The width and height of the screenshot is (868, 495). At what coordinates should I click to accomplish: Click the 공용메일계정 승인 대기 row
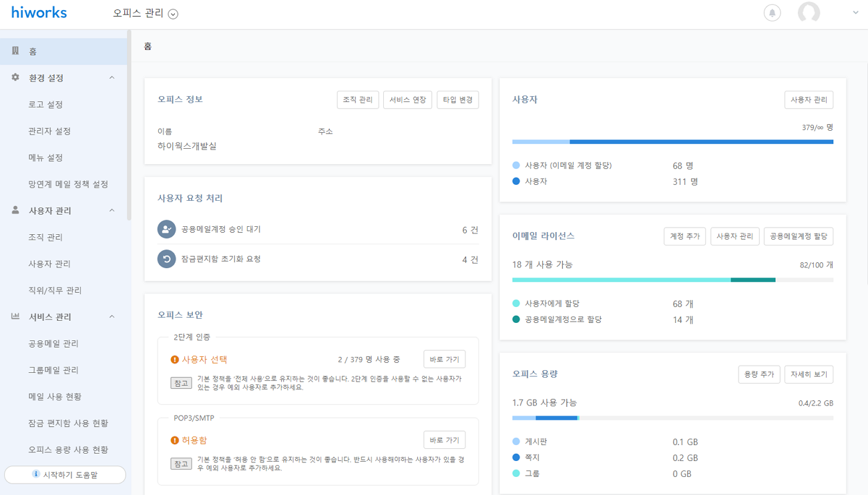[318, 229]
